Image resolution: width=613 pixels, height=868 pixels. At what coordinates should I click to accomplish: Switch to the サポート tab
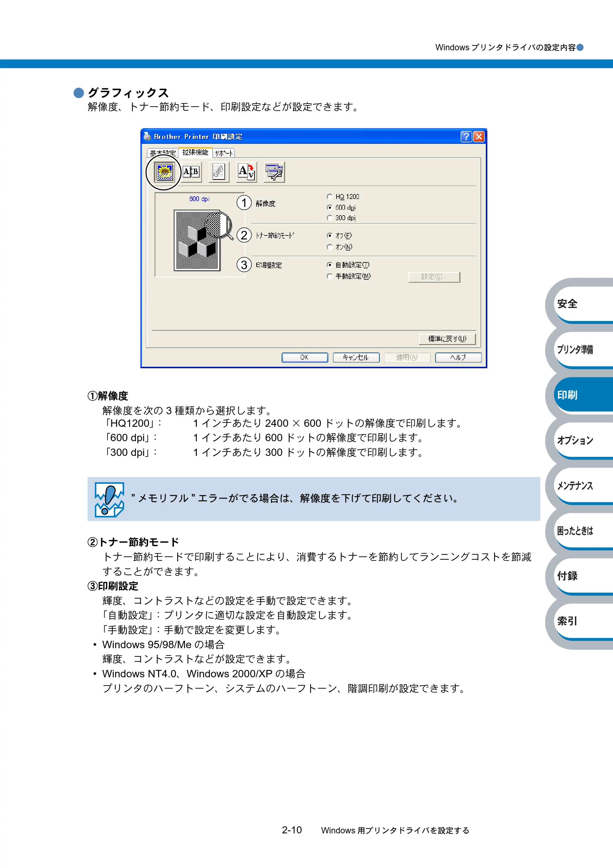tap(224, 153)
